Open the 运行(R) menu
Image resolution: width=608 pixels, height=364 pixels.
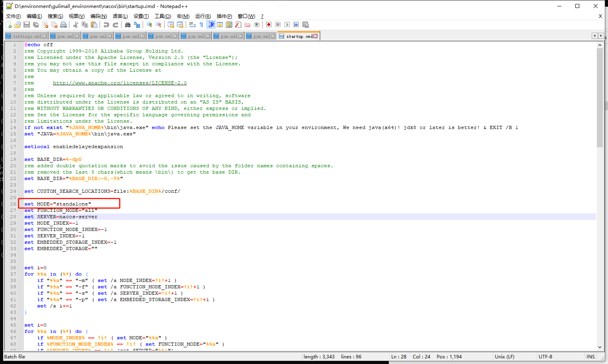click(203, 16)
